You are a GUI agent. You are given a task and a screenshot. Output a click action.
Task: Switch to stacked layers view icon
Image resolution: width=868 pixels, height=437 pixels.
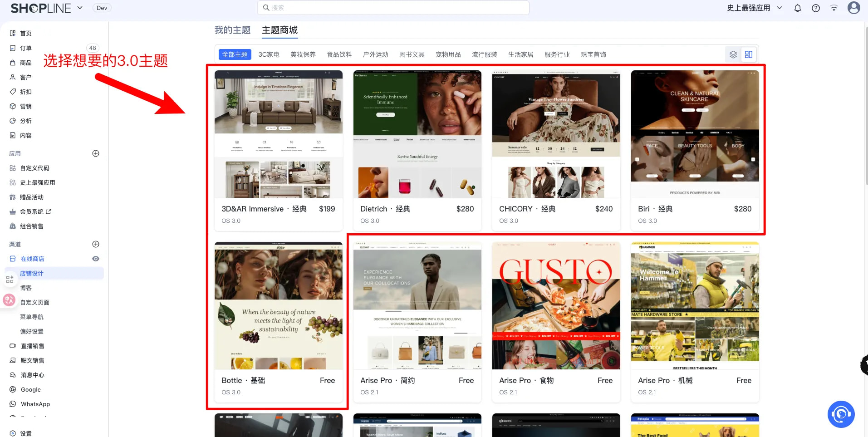point(733,54)
